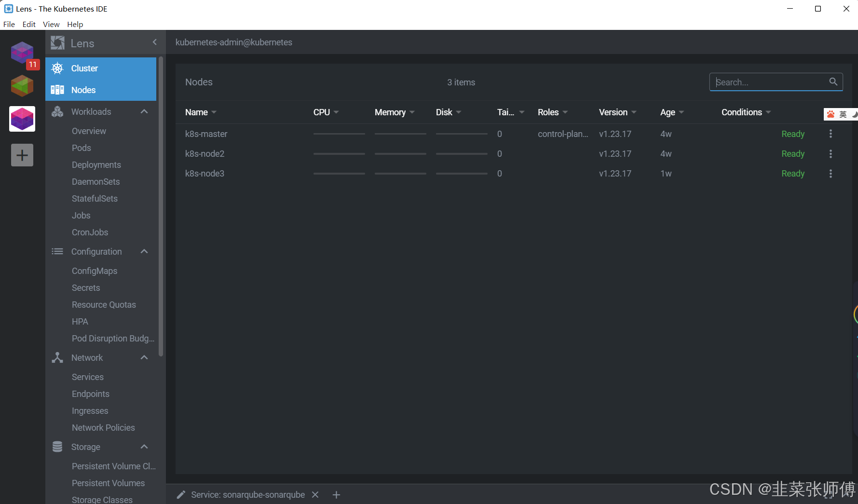Open the Jobs list
Image resolution: width=858 pixels, height=504 pixels.
tap(81, 216)
